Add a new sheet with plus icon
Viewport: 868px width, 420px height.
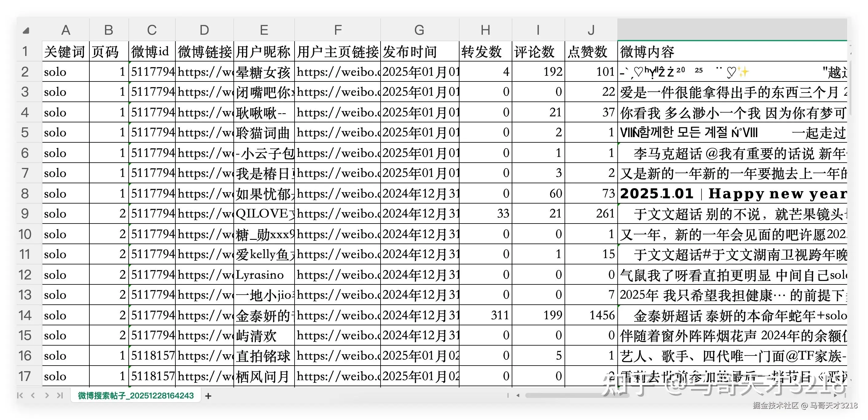point(208,396)
